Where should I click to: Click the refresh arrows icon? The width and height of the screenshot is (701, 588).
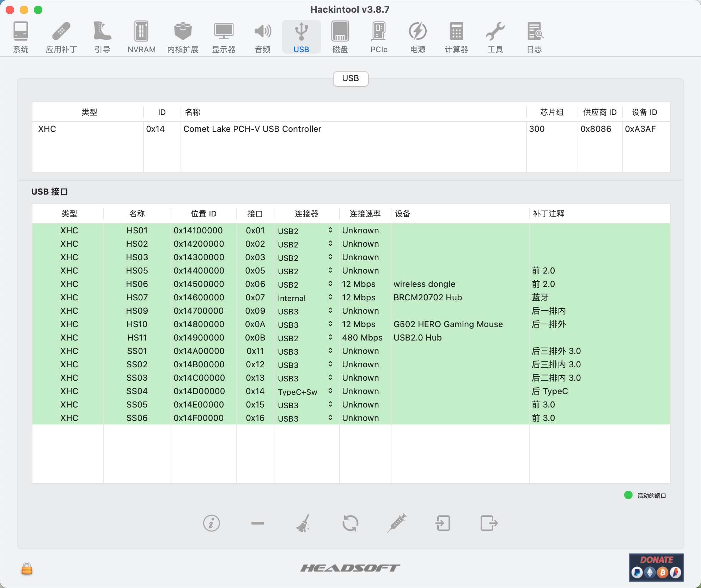[x=350, y=523]
